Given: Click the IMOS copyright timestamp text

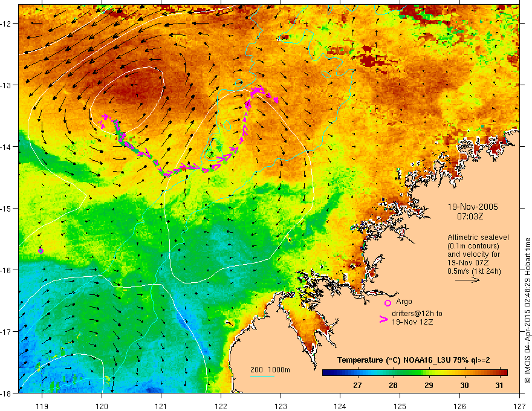Looking at the screenshot, I should tap(528, 311).
